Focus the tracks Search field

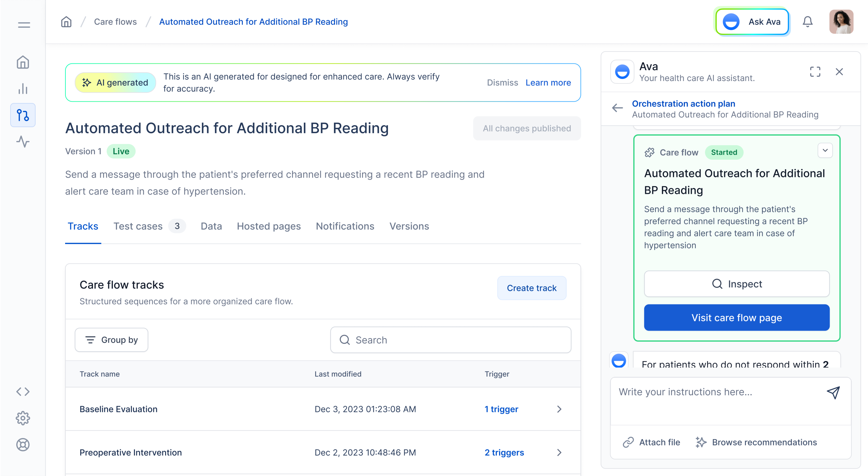(451, 340)
